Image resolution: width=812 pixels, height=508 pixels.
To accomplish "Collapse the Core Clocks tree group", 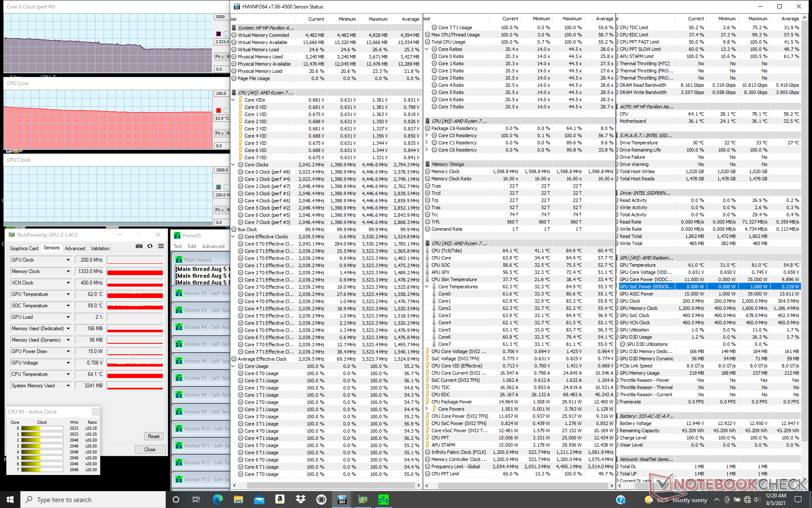I will pos(233,165).
